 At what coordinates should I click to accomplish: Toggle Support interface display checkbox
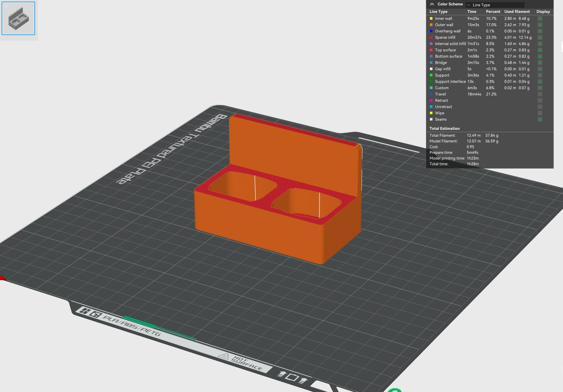540,82
